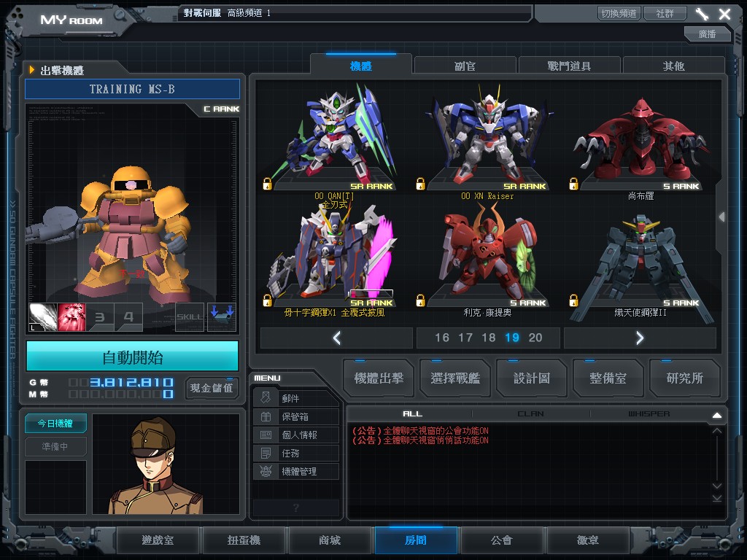Open the 徽章 badges page
Image resolution: width=747 pixels, height=560 pixels.
coord(588,540)
